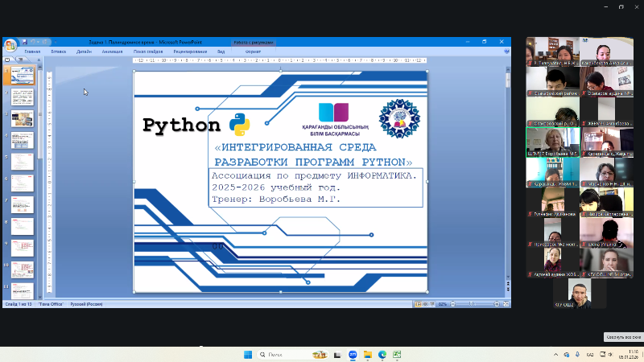Open the round Office button menu
This screenshot has height=362, width=644.
click(9, 45)
